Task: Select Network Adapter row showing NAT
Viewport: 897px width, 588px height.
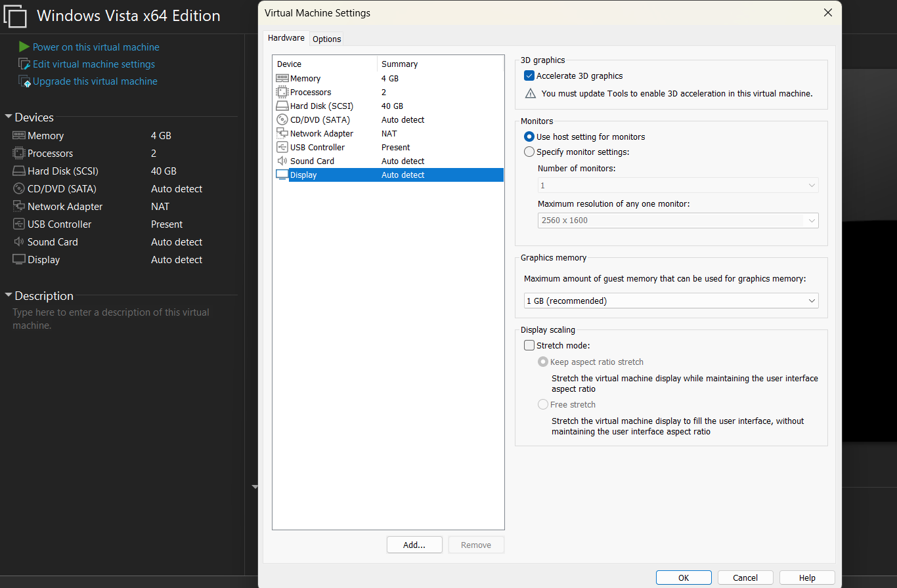Action: 389,133
